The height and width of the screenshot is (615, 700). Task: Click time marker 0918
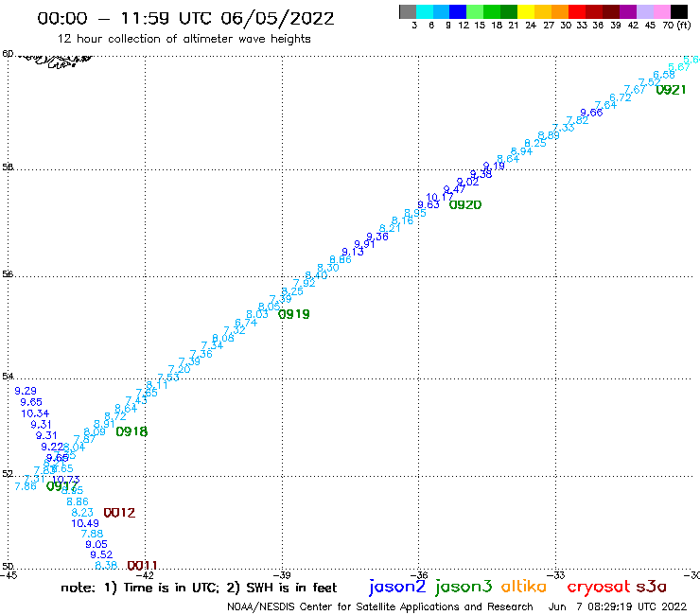point(131,431)
